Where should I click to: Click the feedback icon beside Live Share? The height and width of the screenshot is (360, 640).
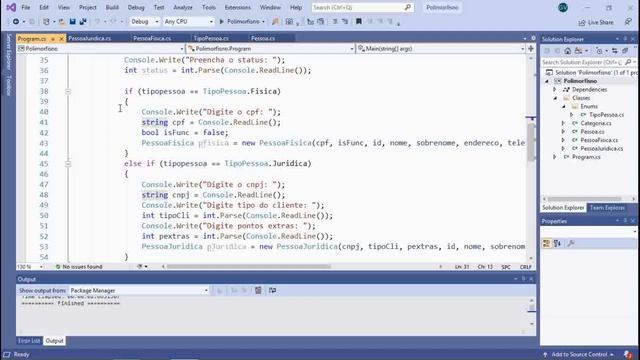(628, 22)
